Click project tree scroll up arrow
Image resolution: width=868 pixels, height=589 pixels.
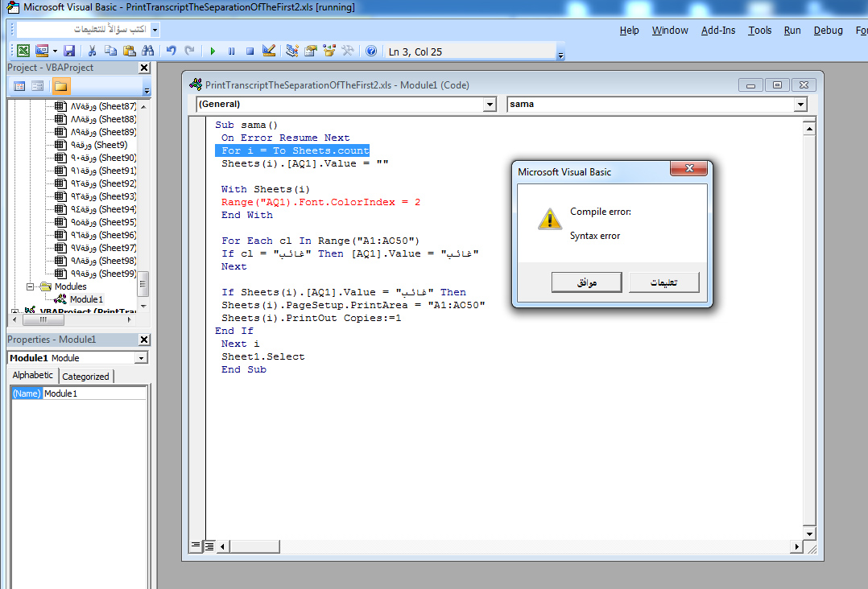click(x=143, y=106)
